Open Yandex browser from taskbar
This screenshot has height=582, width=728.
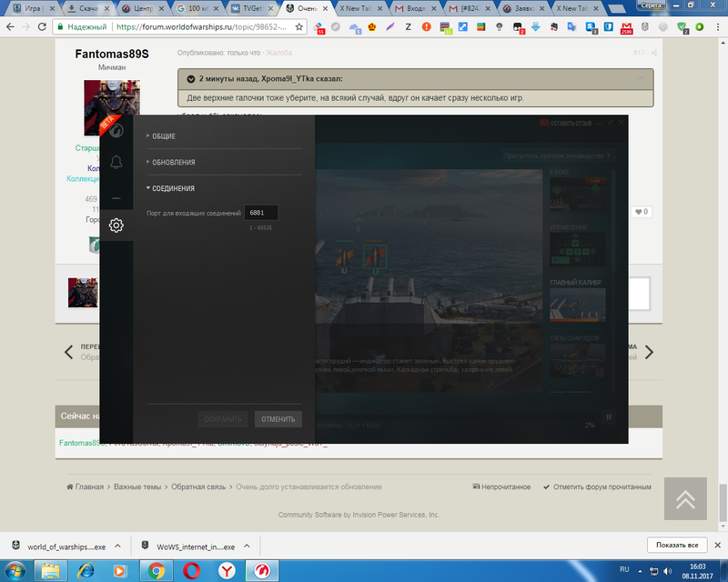(x=227, y=571)
